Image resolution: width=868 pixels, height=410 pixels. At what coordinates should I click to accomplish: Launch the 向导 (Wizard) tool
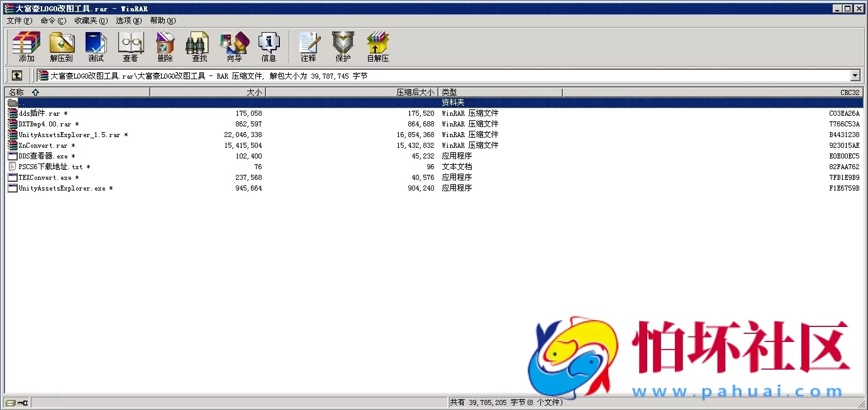point(234,47)
